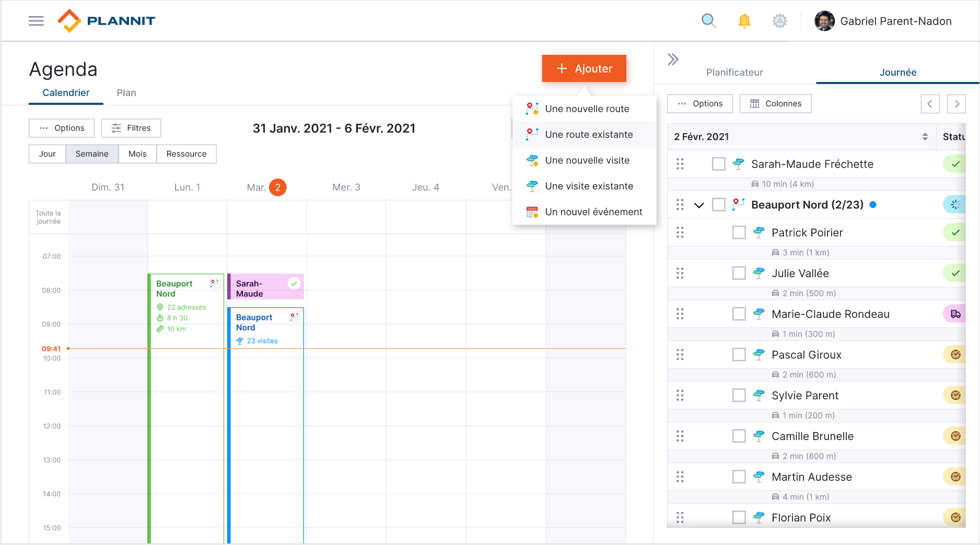Open the Filtres panel
980x545 pixels.
[x=131, y=128]
